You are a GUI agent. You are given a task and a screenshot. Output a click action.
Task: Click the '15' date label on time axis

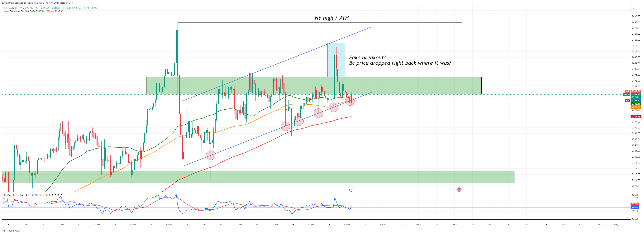click(187, 224)
